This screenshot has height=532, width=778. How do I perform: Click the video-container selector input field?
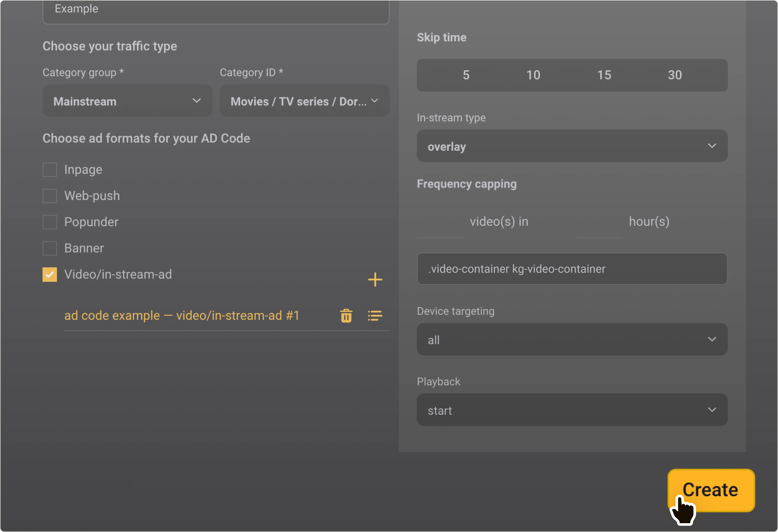tap(572, 269)
